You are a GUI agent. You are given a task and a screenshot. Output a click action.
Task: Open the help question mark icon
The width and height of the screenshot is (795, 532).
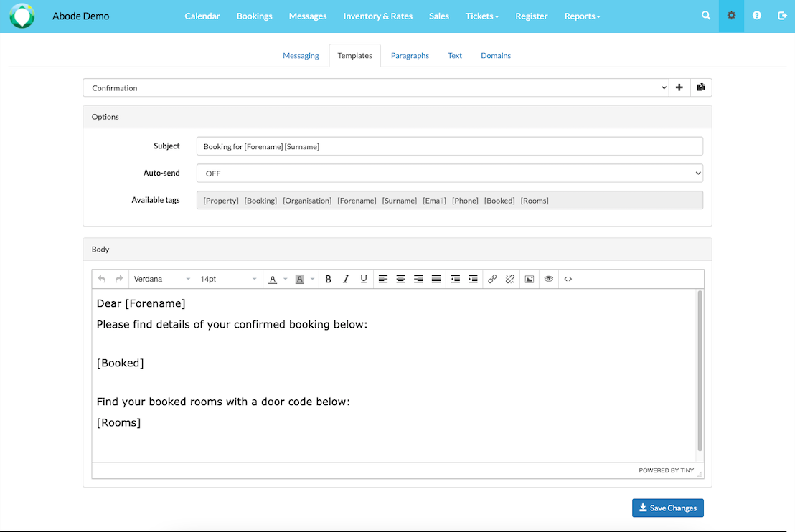[x=756, y=16]
